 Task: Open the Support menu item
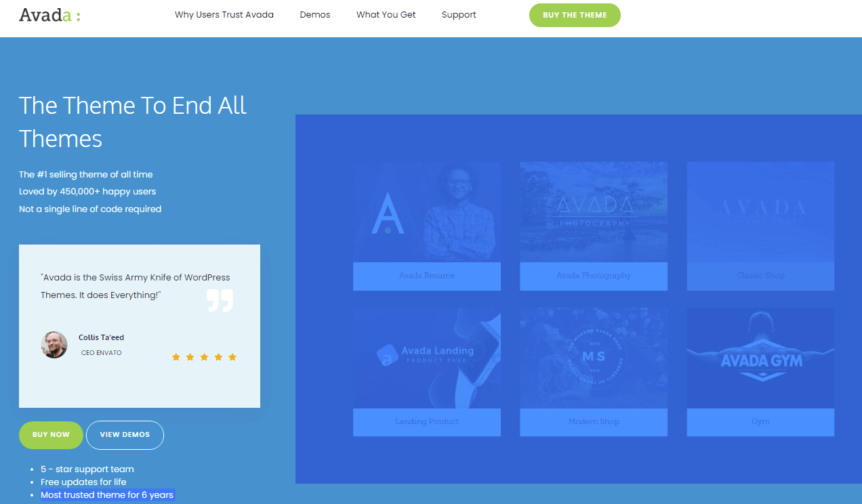click(x=459, y=14)
